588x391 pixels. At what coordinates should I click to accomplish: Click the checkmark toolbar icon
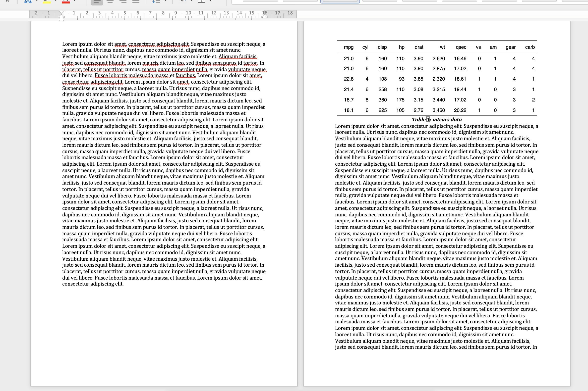182,1
